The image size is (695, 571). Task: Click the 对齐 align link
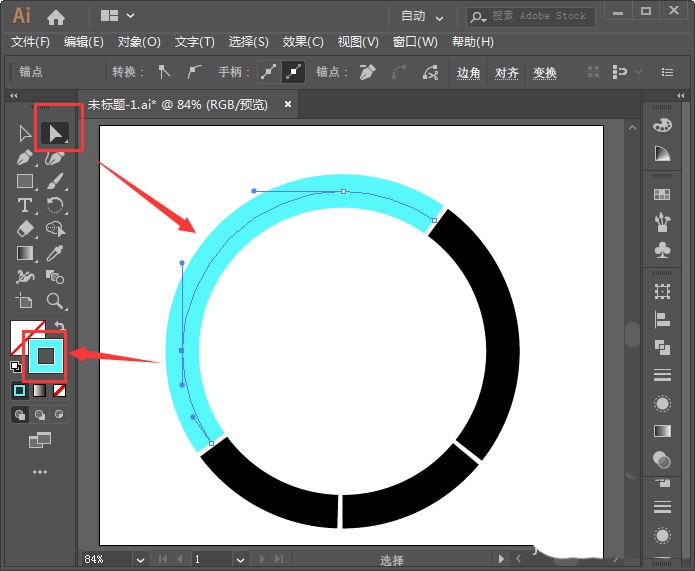[x=507, y=73]
